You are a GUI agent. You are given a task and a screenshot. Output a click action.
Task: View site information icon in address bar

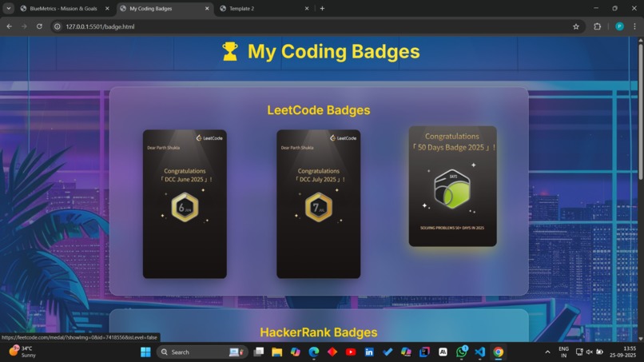(58, 26)
